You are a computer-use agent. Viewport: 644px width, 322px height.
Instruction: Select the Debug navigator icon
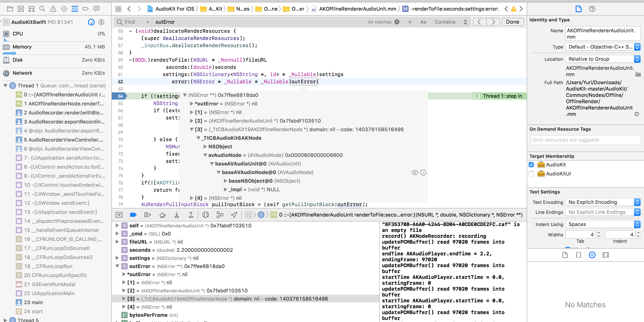pos(75,9)
